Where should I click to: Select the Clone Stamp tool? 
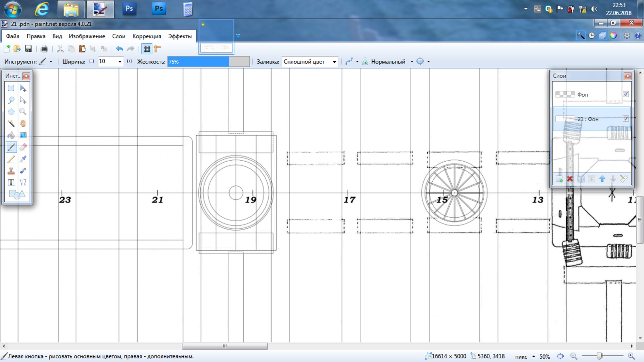tap(11, 171)
